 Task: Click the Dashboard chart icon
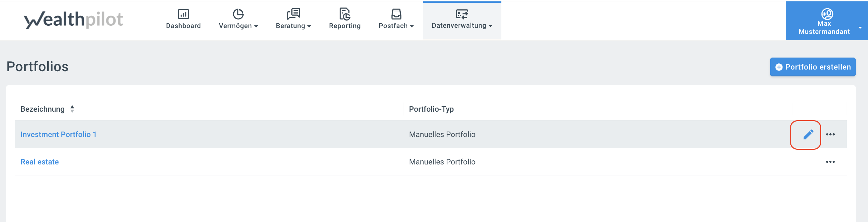[x=183, y=14]
